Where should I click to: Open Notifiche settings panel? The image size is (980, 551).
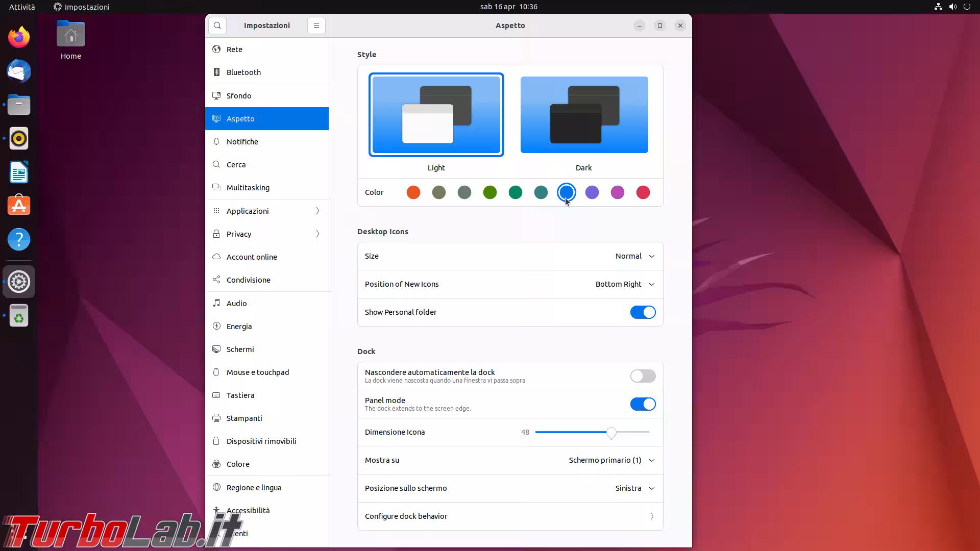click(242, 141)
